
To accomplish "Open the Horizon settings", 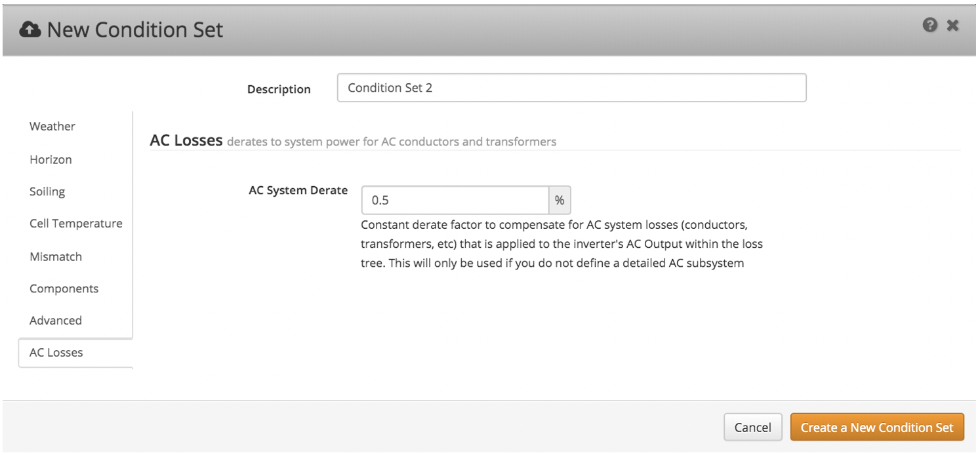I will (51, 159).
